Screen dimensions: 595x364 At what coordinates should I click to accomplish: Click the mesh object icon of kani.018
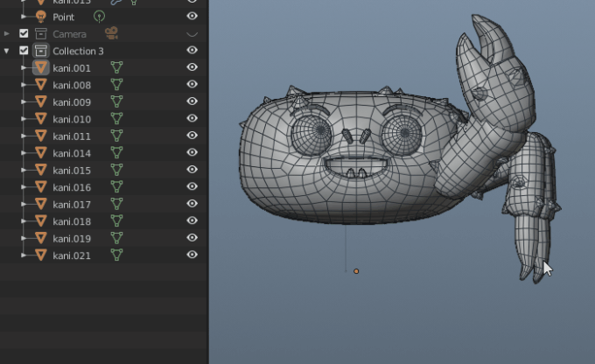(41, 221)
